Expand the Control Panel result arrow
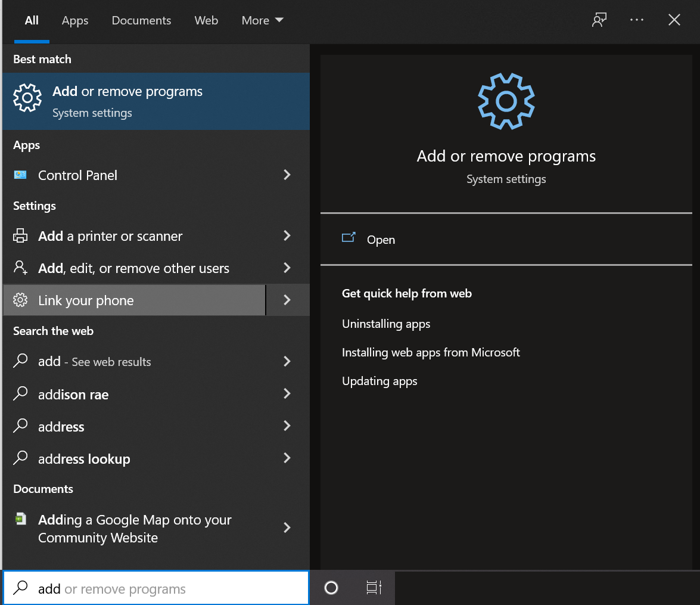The height and width of the screenshot is (605, 700). [287, 175]
